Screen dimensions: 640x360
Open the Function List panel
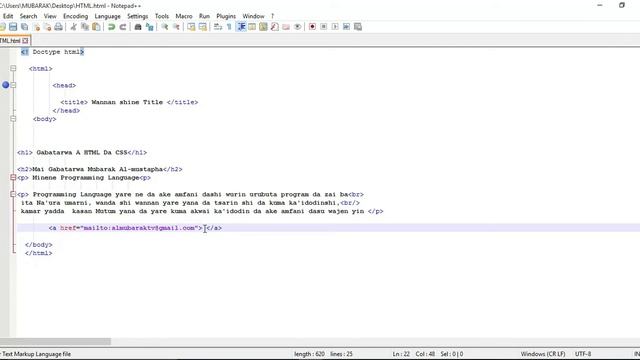(x=275, y=27)
